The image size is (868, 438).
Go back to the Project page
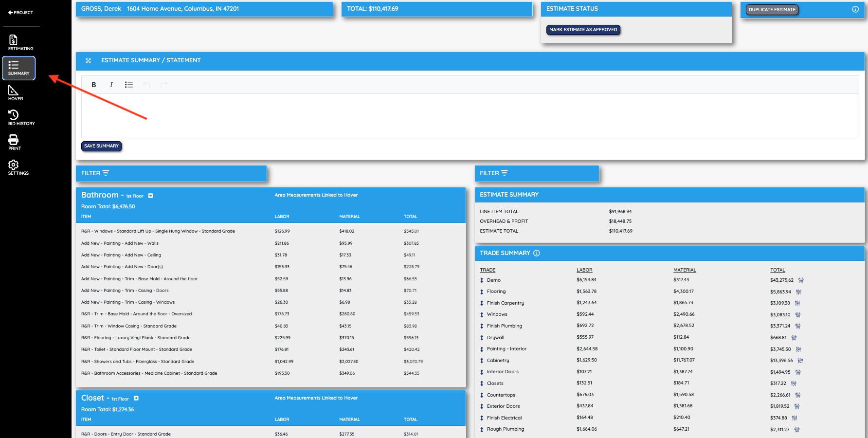tap(20, 12)
